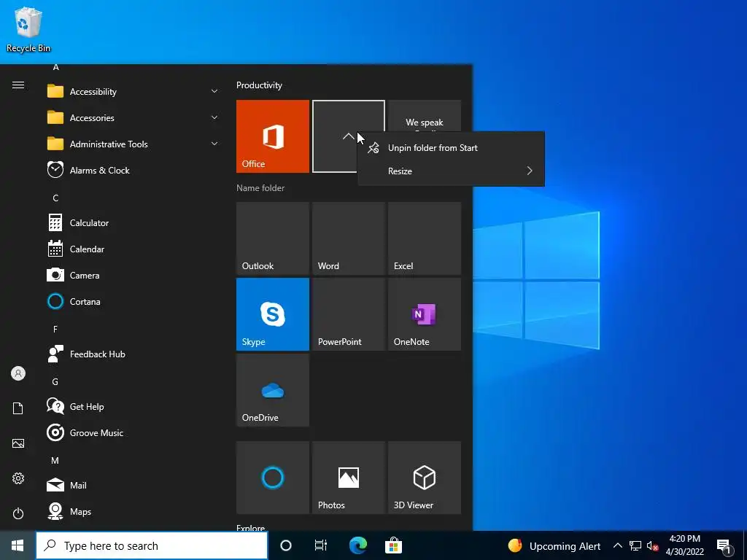Click the Windows Start button
Screen dimensions: 747x560
(18, 545)
